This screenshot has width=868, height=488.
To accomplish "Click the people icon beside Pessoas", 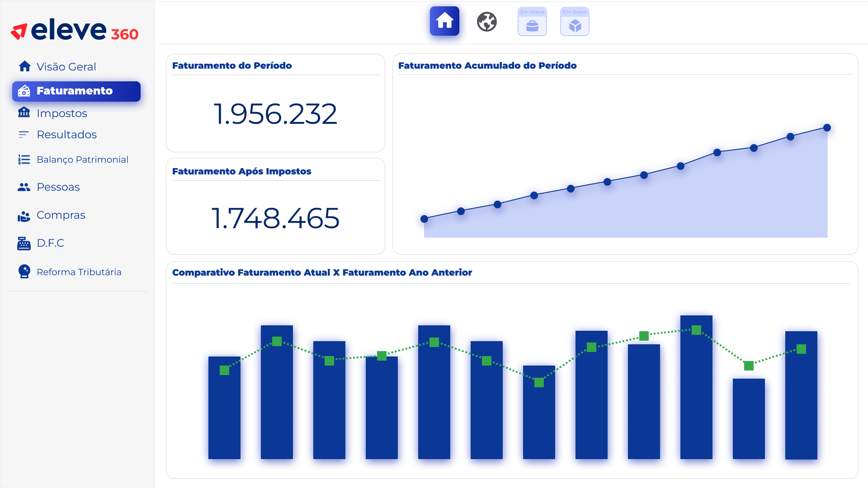I will 24,187.
